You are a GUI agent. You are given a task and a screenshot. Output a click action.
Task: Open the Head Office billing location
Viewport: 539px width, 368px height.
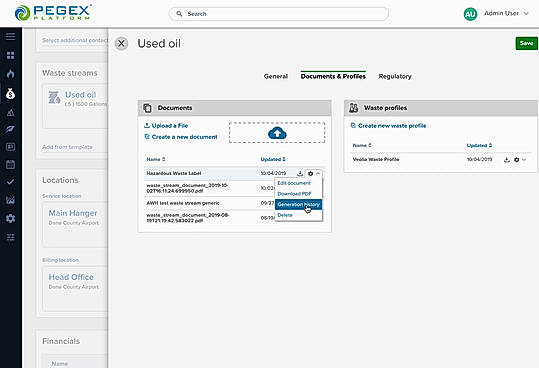point(71,277)
